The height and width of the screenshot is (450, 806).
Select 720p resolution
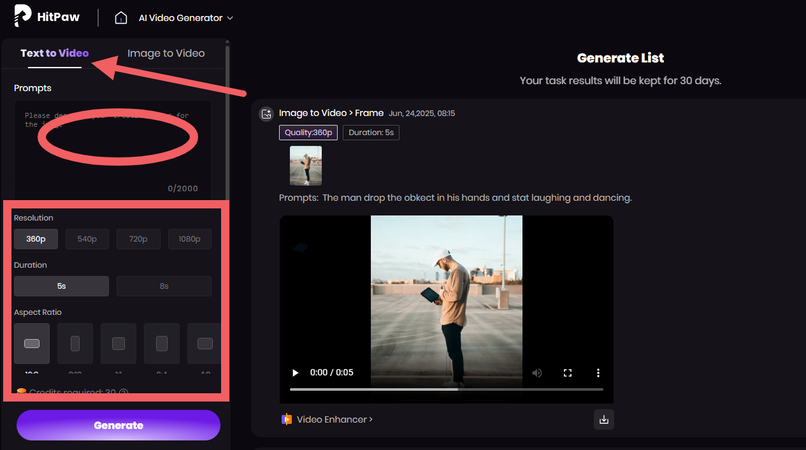138,239
